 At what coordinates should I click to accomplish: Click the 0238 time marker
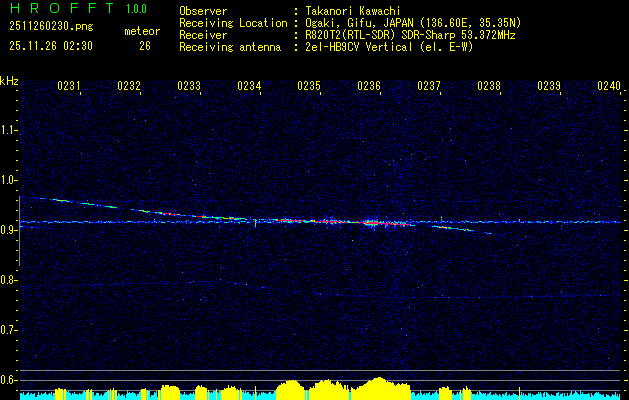[x=489, y=86]
